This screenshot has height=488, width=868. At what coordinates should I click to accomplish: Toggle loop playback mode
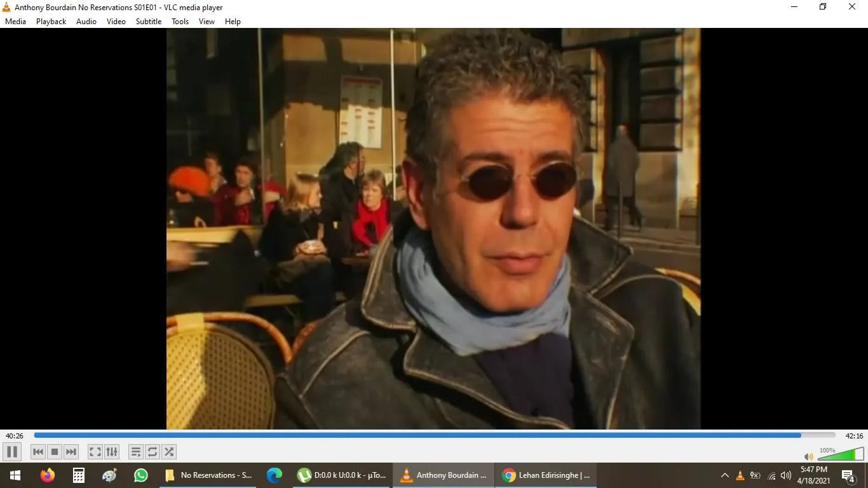(152, 452)
